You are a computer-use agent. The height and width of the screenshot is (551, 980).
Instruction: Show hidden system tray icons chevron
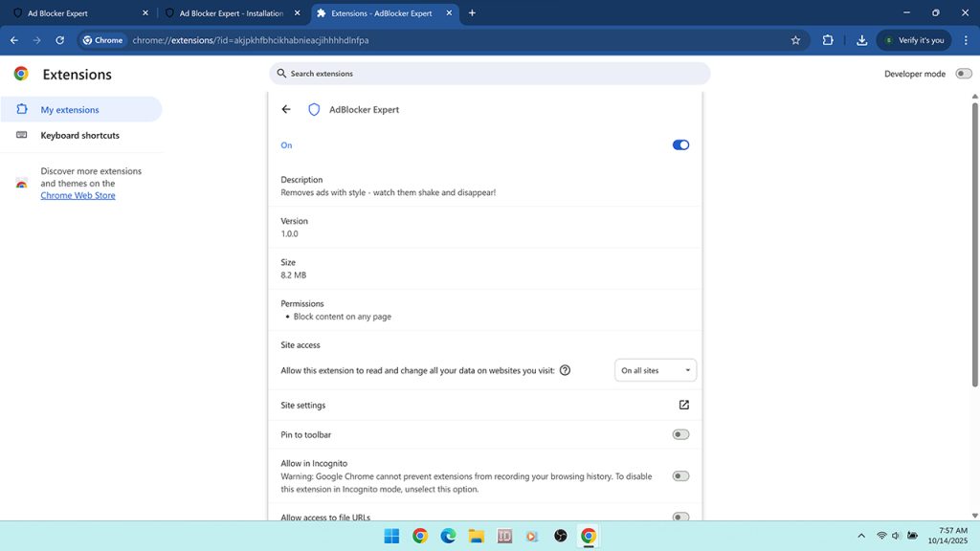(860, 536)
